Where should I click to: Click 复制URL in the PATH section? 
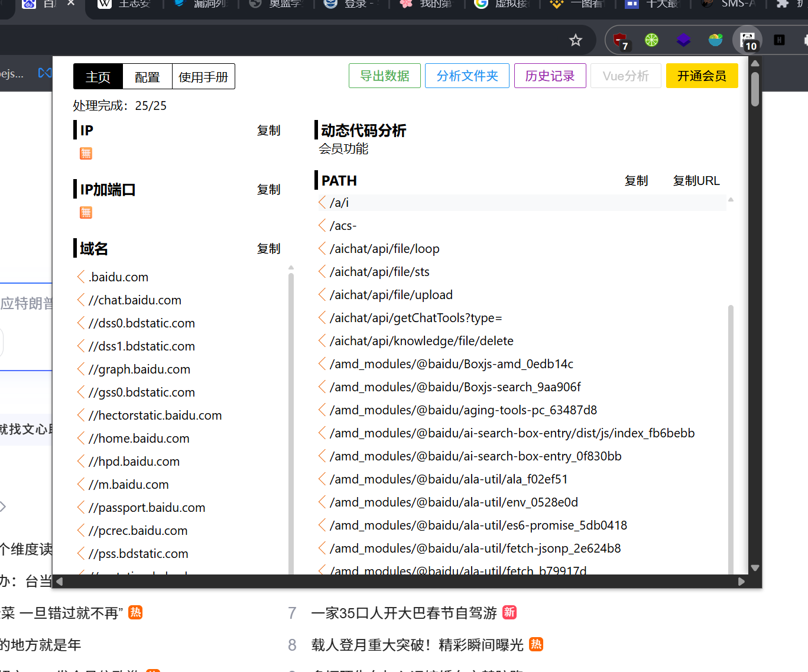pos(696,181)
